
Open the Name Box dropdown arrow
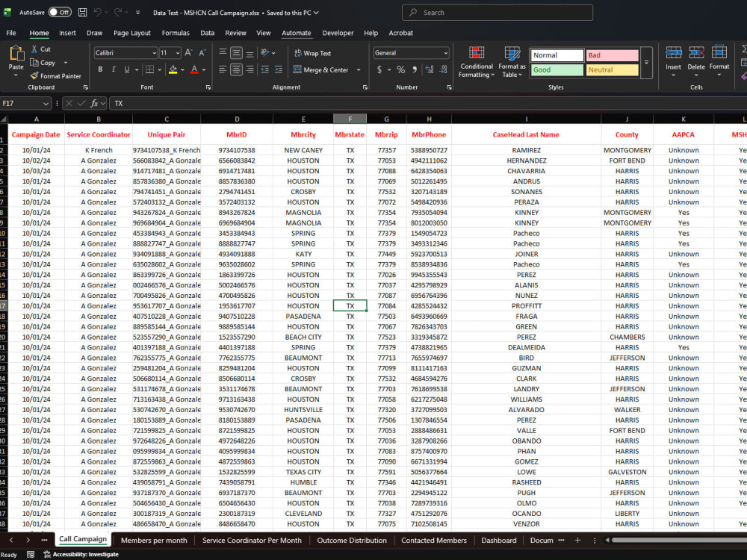coord(46,103)
